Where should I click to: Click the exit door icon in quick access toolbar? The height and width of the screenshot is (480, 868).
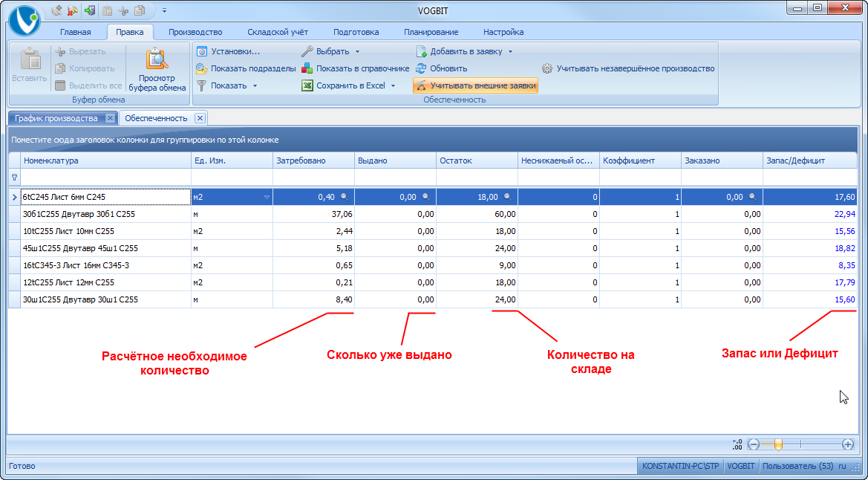click(90, 10)
